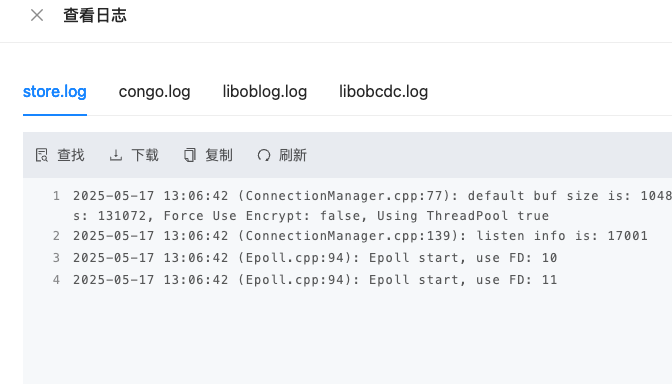Switch to the congo.log tab
The width and height of the screenshot is (672, 384).
pos(155,92)
